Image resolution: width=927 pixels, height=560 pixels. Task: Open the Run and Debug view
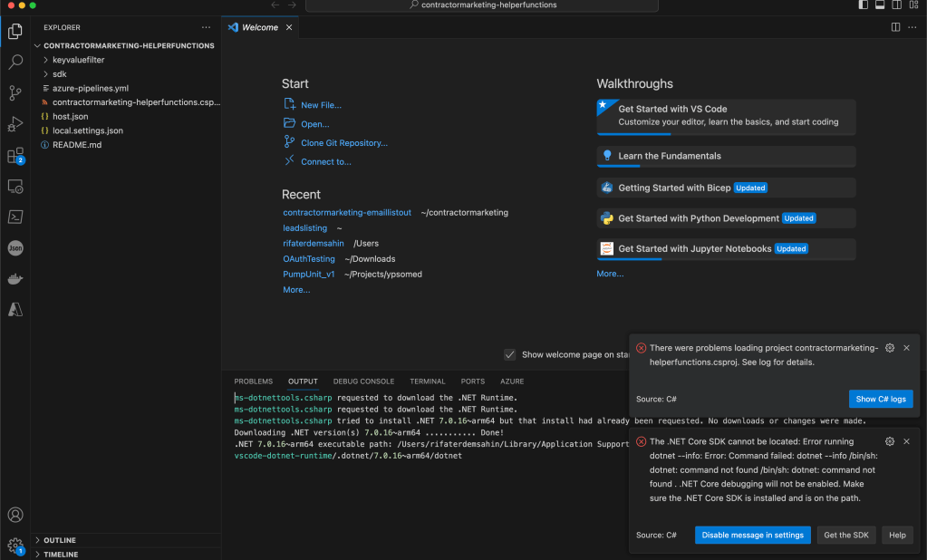(15, 123)
